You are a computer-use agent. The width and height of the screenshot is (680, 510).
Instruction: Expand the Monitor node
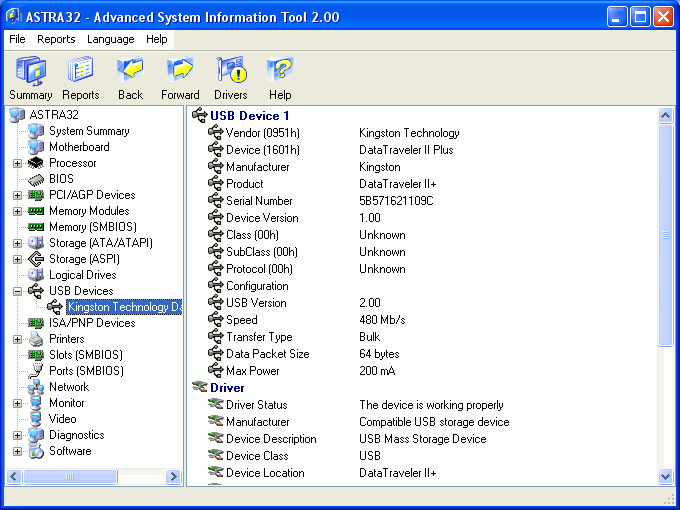pyautogui.click(x=17, y=404)
